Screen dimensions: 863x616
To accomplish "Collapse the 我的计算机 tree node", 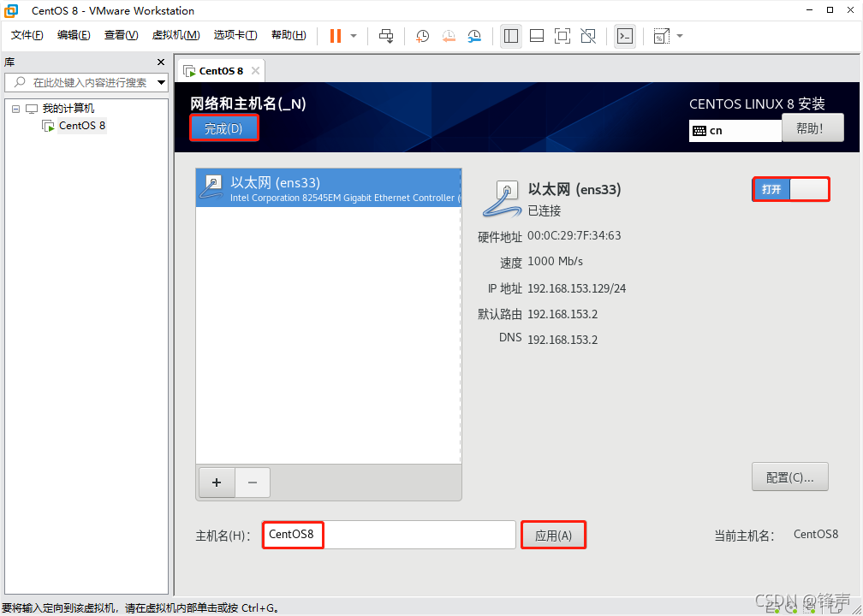I will (x=16, y=109).
